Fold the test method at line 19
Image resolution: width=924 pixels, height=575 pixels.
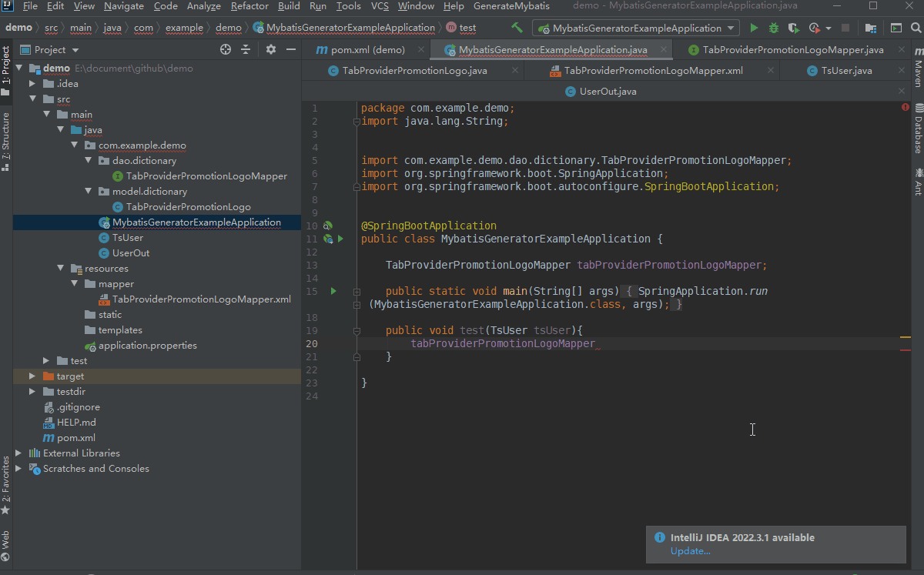point(357,330)
